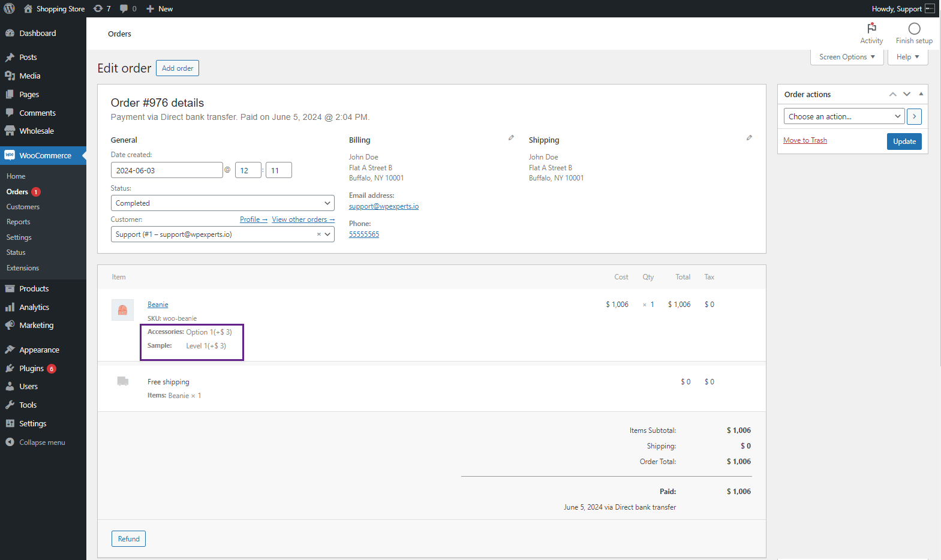Click the Finish setup circle icon

(914, 28)
